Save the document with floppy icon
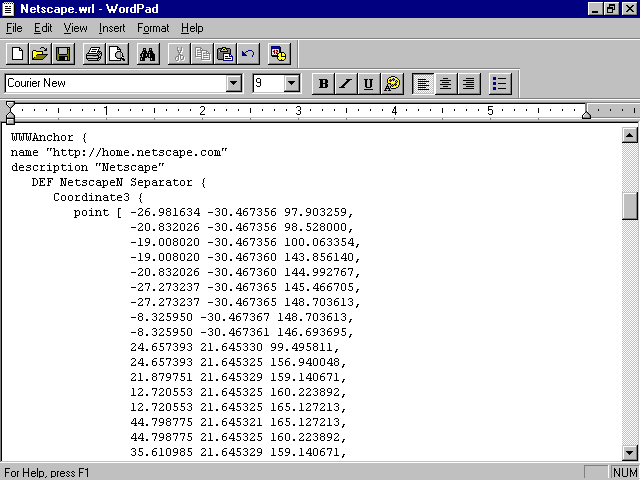This screenshot has width=640, height=480. [62, 54]
